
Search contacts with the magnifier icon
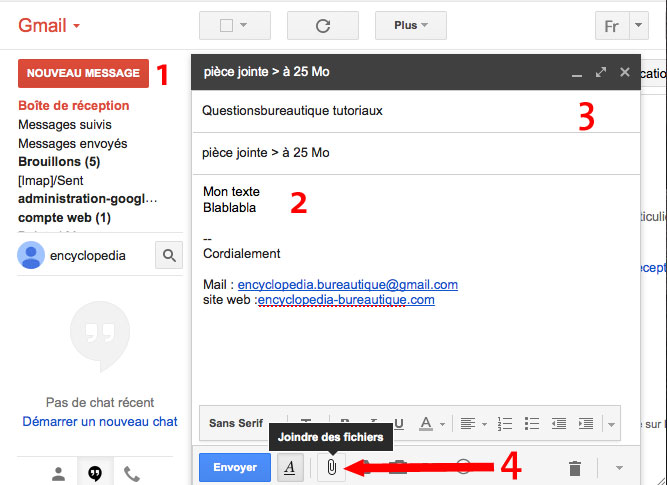coord(169,256)
